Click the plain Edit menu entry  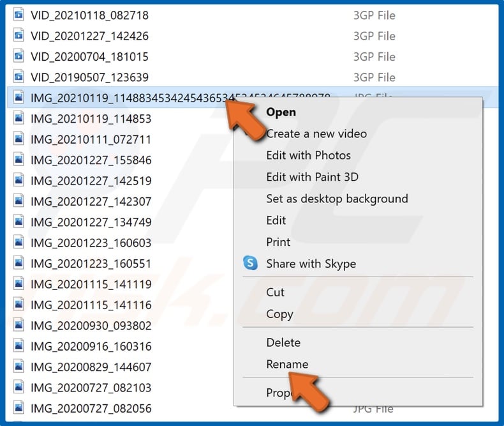pos(276,220)
